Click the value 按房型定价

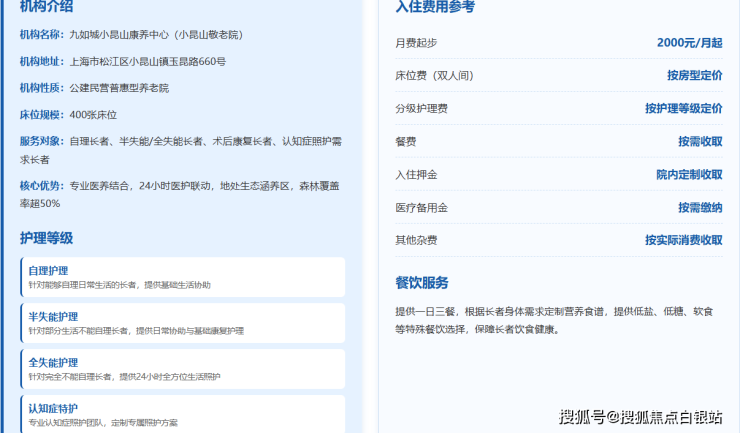tap(695, 76)
